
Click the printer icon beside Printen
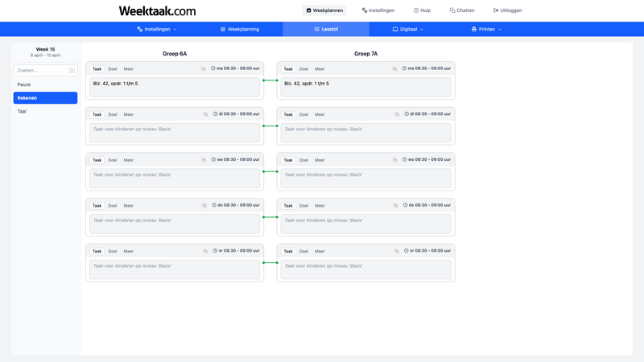pos(474,29)
